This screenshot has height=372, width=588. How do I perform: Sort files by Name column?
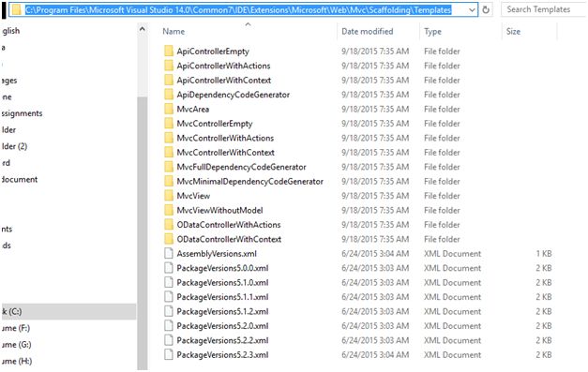(x=173, y=32)
